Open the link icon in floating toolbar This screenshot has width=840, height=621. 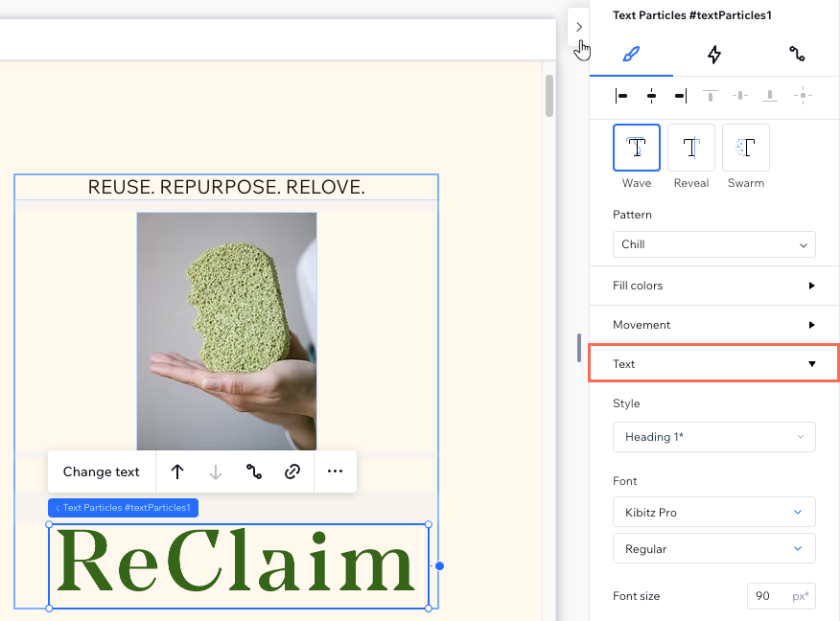292,471
